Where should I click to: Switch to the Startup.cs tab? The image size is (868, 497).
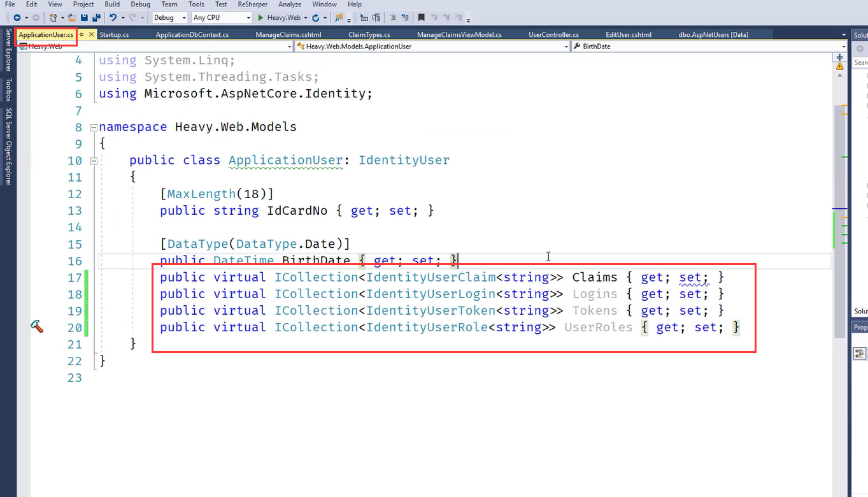114,35
